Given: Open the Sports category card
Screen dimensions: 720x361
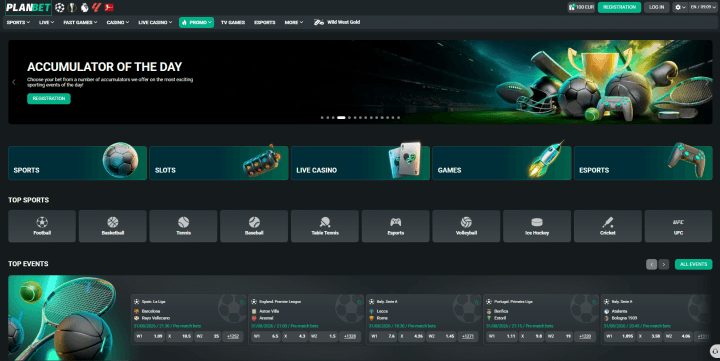Looking at the screenshot, I should (x=78, y=163).
